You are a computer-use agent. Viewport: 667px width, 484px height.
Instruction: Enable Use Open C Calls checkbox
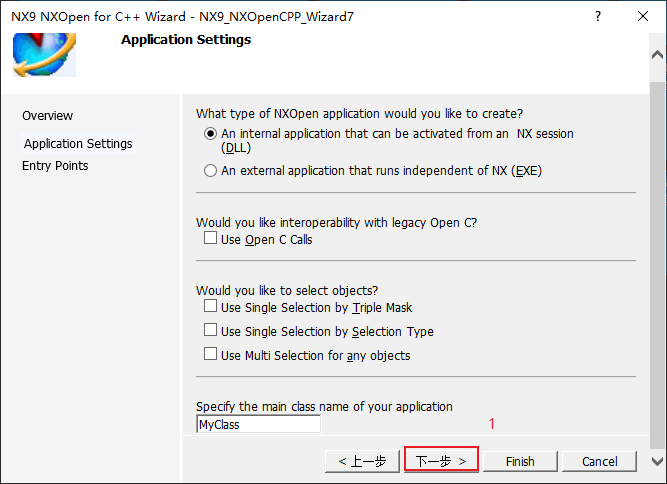(x=210, y=238)
